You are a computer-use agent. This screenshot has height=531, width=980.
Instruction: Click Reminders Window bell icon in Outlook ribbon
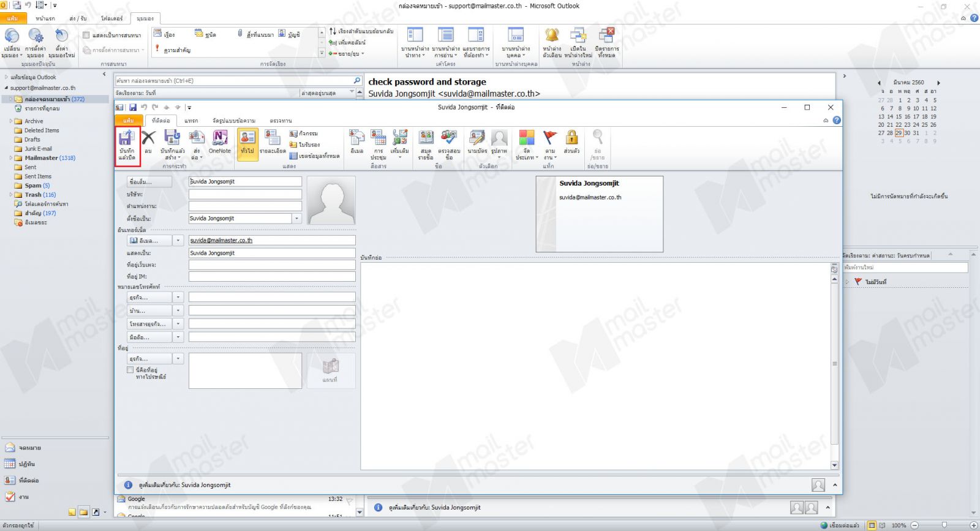(552, 43)
